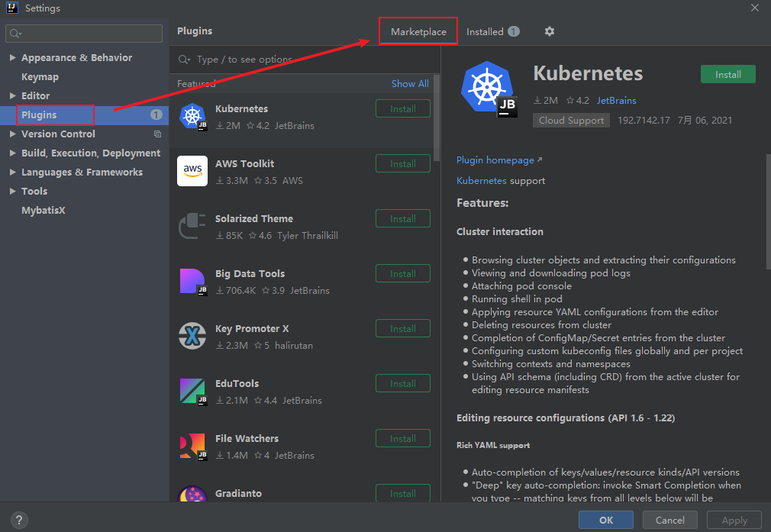Viewport: 771px width, 532px height.
Task: Open MybatisX settings page
Action: point(44,210)
